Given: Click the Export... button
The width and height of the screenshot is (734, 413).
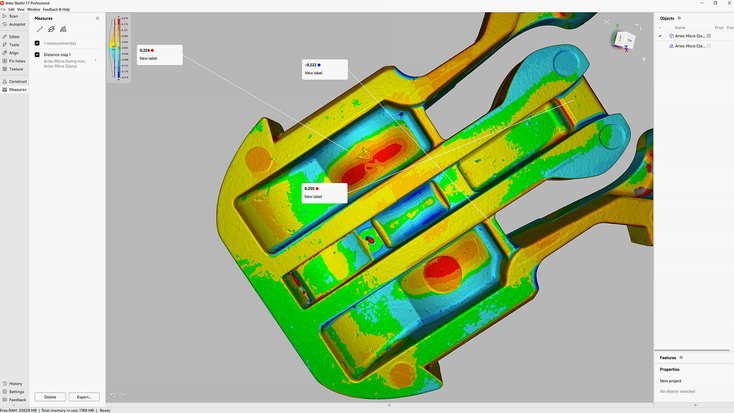Looking at the screenshot, I should pyautogui.click(x=84, y=397).
